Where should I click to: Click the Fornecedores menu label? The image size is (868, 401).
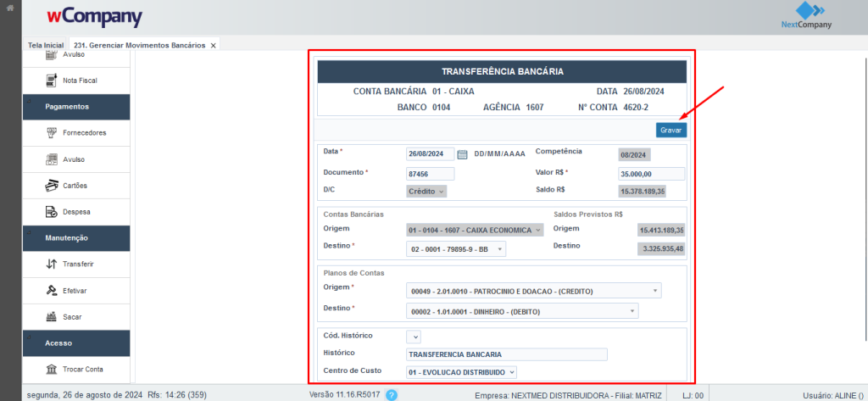(85, 133)
